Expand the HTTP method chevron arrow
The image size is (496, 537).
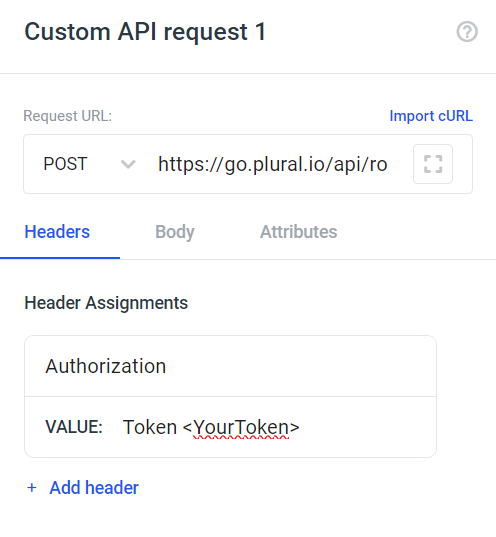pos(128,164)
